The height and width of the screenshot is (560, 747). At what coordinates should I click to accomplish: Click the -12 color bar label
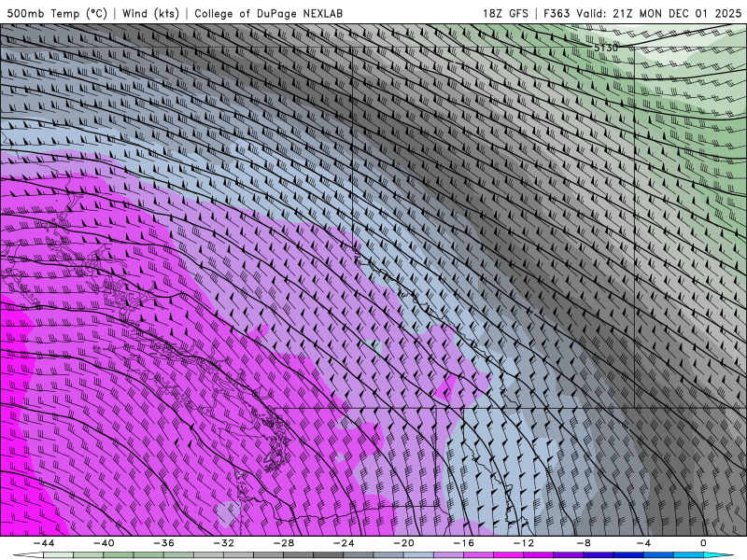(x=524, y=543)
